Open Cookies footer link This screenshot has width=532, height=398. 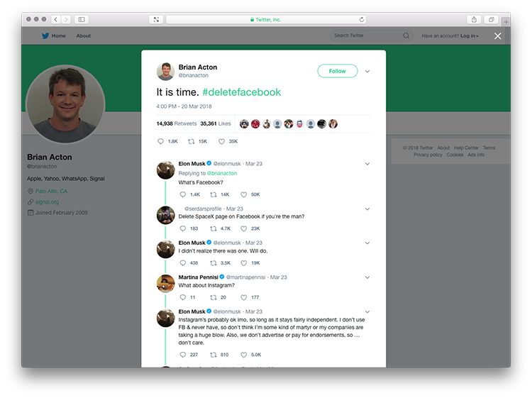click(455, 155)
